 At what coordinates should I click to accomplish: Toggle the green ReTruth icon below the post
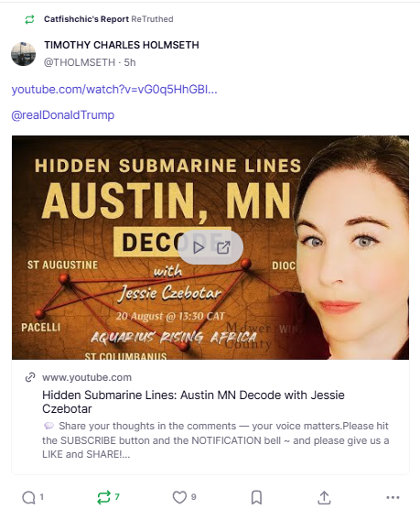coord(103,497)
